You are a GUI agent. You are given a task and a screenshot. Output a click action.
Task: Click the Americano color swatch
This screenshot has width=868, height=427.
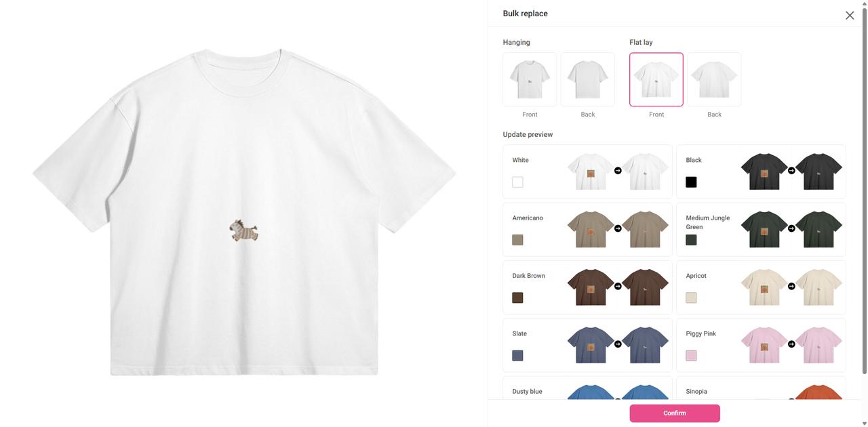[517, 240]
